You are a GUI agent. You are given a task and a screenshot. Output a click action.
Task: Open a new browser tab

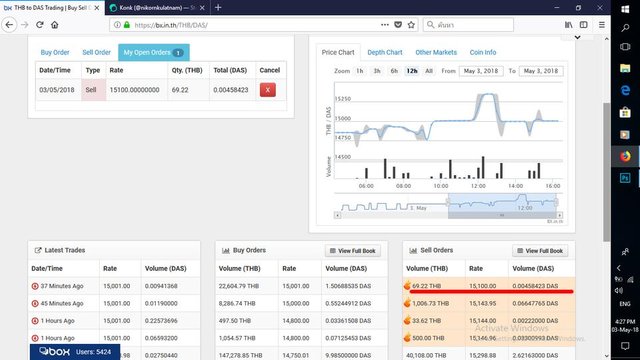[x=218, y=7]
